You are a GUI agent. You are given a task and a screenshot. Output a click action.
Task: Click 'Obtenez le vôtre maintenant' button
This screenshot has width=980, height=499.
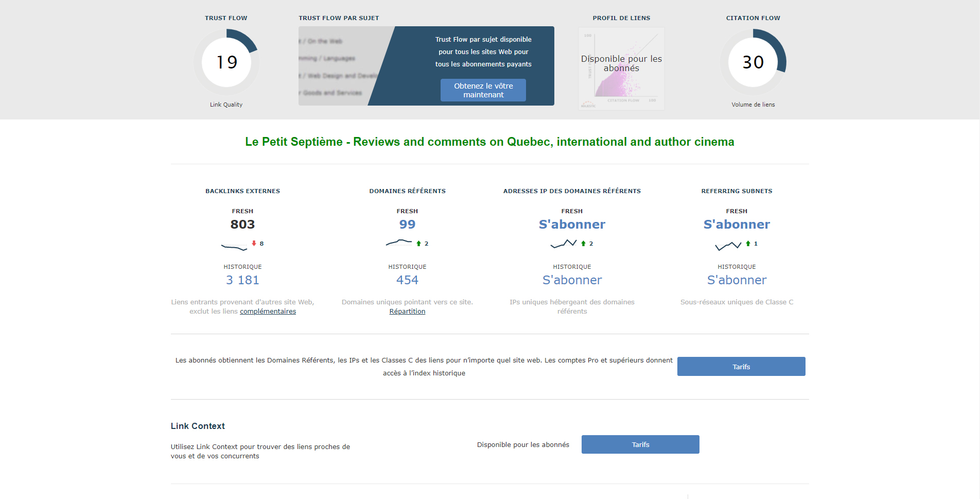[x=483, y=90]
